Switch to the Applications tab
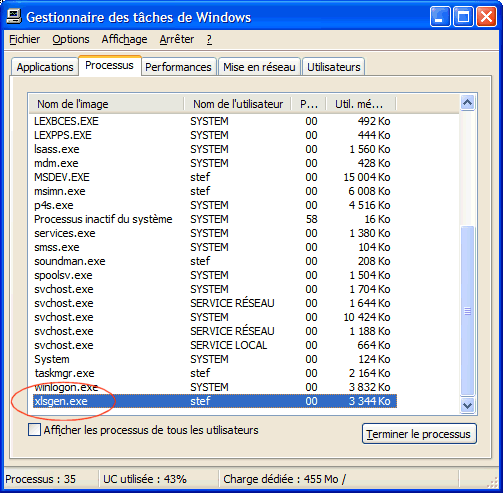Image resolution: width=503 pixels, height=493 pixels. (x=45, y=67)
